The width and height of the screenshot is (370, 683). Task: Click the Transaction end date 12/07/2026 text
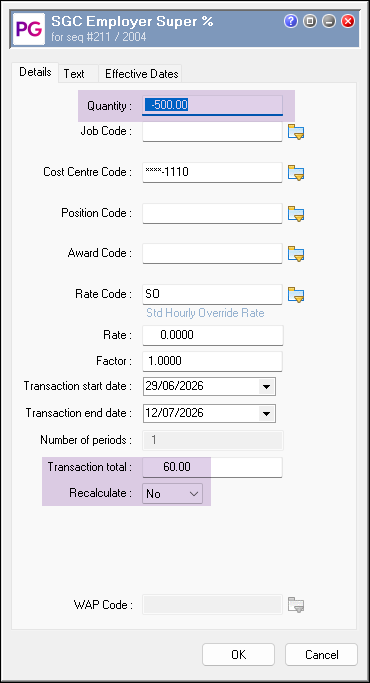click(174, 413)
